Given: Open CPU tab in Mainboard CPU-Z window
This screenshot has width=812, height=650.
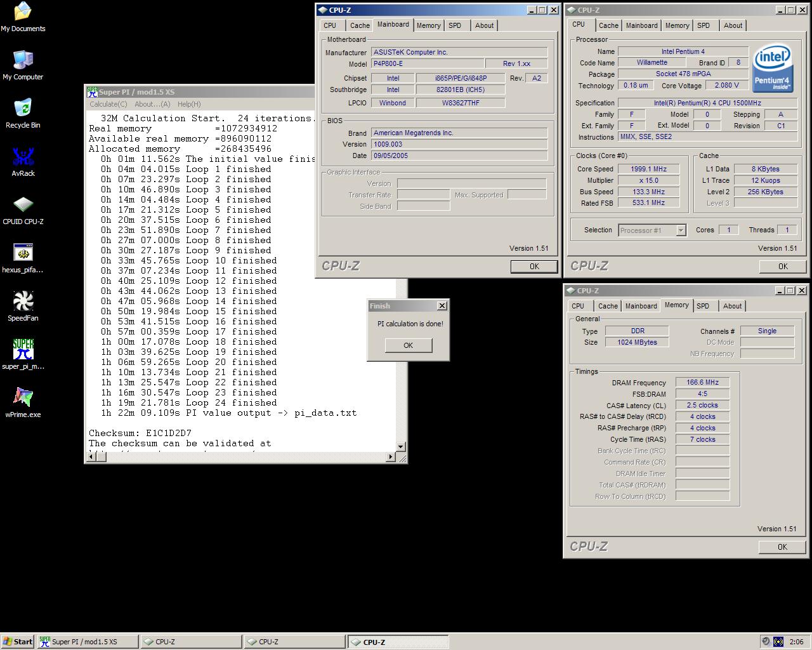Looking at the screenshot, I should (330, 25).
